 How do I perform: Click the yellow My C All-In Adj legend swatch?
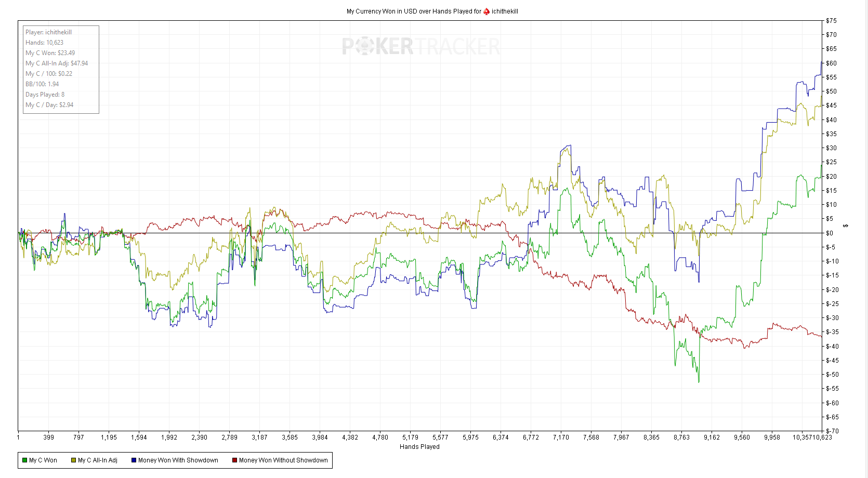click(x=74, y=460)
